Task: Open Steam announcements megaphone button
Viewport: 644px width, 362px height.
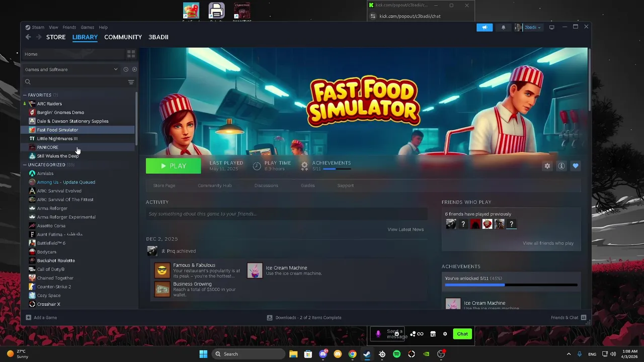Action: (485, 28)
